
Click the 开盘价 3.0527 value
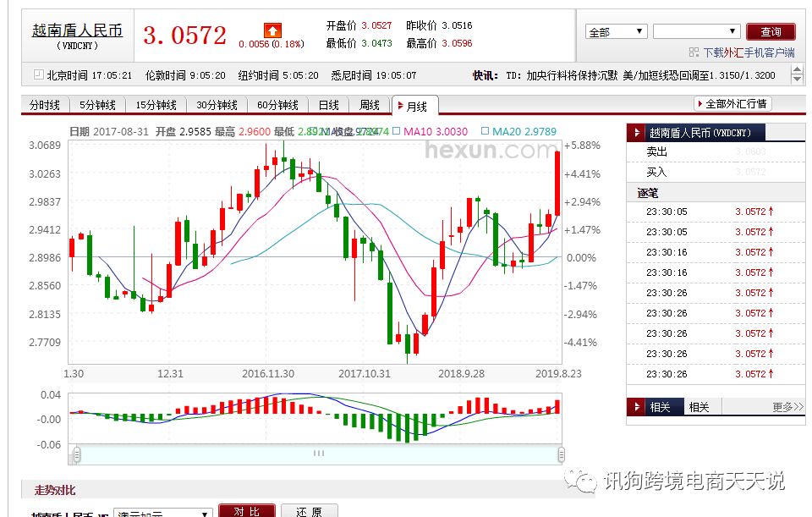click(376, 25)
